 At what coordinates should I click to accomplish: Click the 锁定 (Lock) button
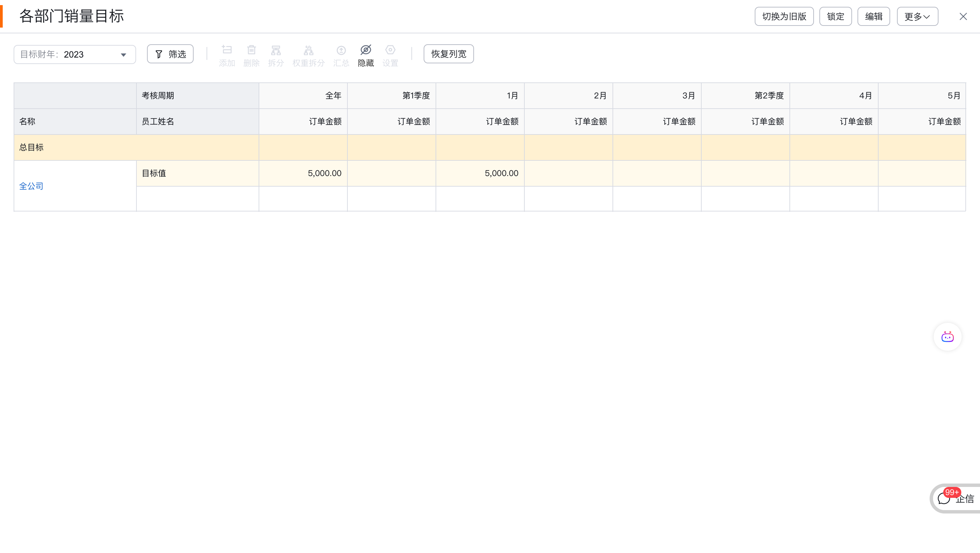pos(835,16)
